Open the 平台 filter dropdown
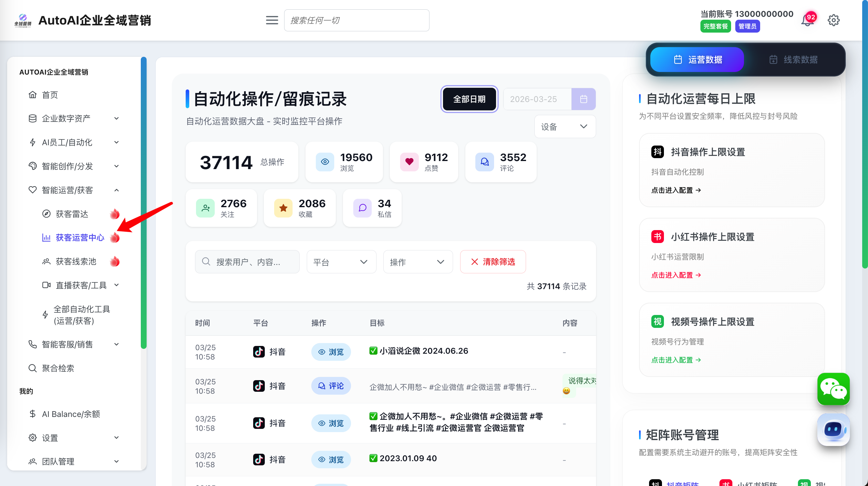This screenshot has width=868, height=486. pyautogui.click(x=341, y=262)
